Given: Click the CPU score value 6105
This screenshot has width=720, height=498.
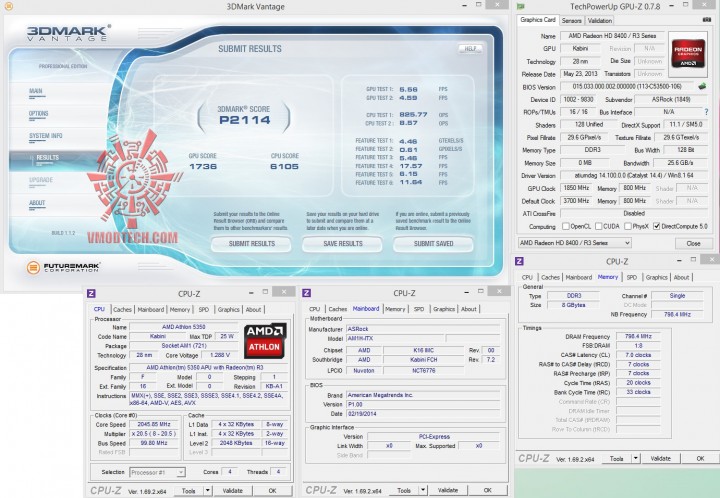Looking at the screenshot, I should click(x=284, y=166).
